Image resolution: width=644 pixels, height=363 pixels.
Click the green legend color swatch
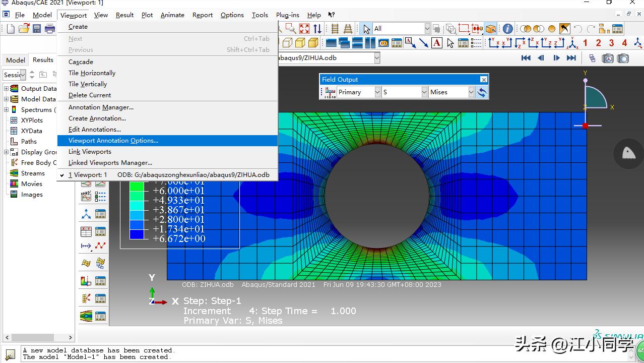pyautogui.click(x=137, y=186)
